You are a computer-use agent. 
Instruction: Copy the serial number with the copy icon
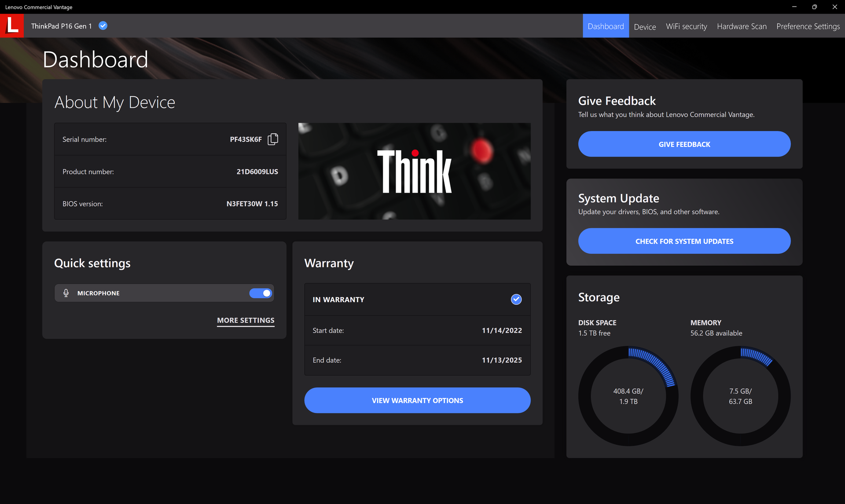click(x=273, y=139)
